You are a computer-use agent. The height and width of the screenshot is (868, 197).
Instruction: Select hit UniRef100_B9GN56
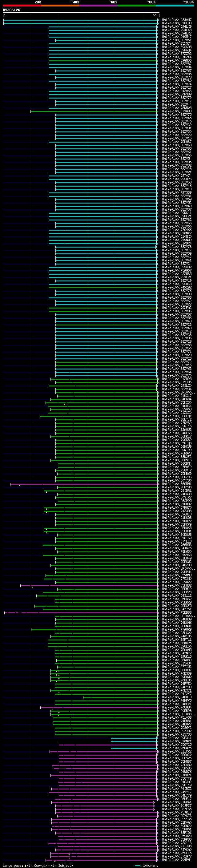pyautogui.click(x=177, y=60)
